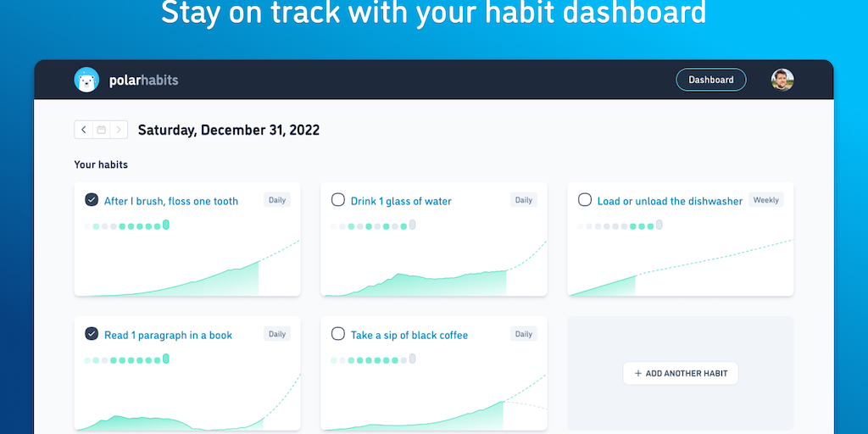Check off Drink 1 glass of water
Image resolution: width=868 pixels, height=434 pixels.
pos(337,200)
